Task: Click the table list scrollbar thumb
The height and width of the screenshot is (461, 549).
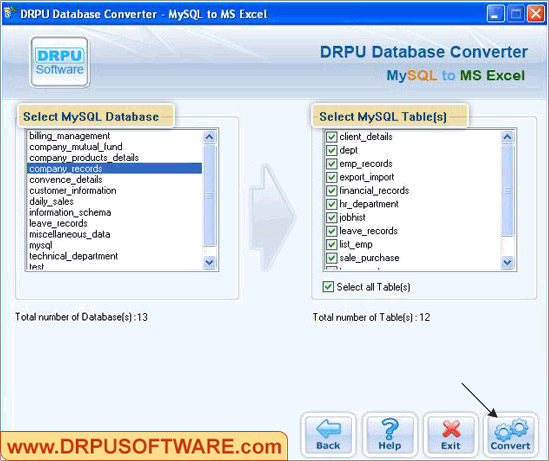Action: [x=507, y=190]
